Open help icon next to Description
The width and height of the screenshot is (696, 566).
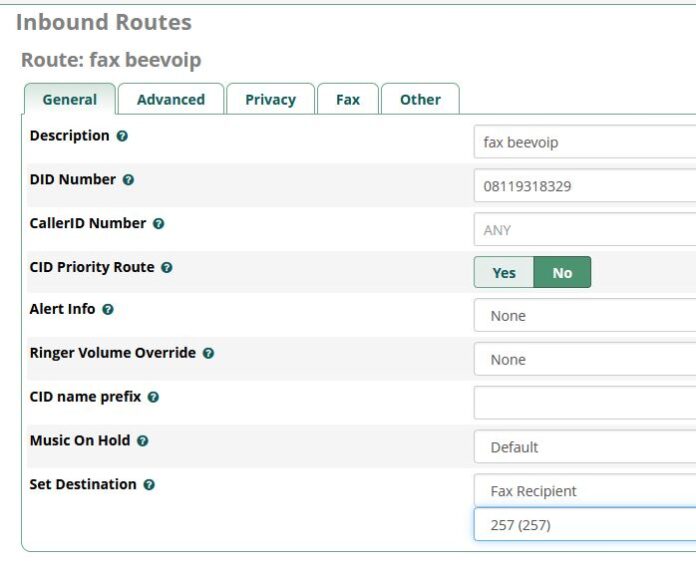[x=122, y=136]
